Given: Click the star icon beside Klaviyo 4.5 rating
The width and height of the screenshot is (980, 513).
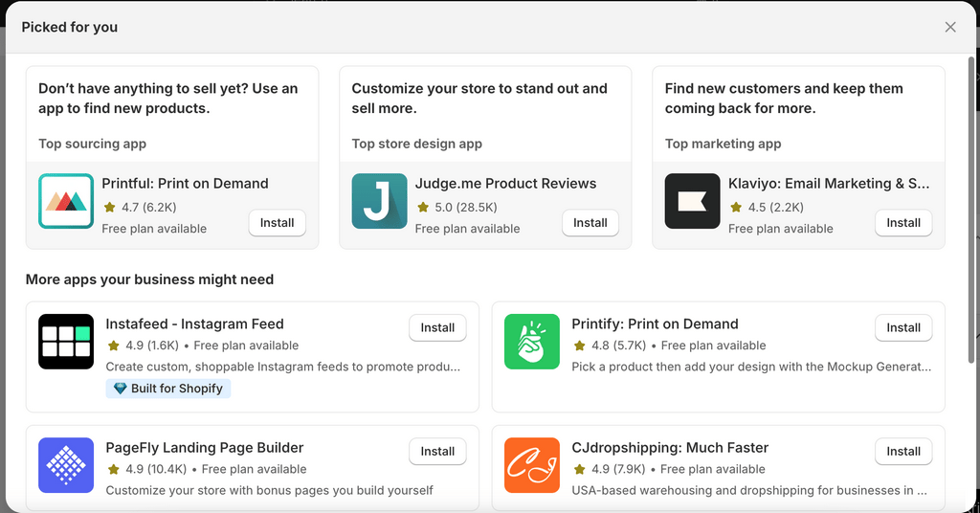Looking at the screenshot, I should [736, 208].
